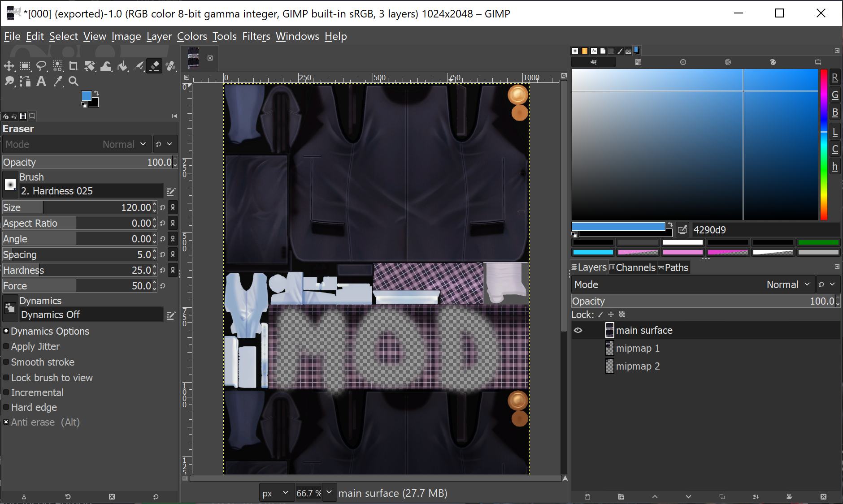Expand the Dynamics Options section

(x=6, y=331)
